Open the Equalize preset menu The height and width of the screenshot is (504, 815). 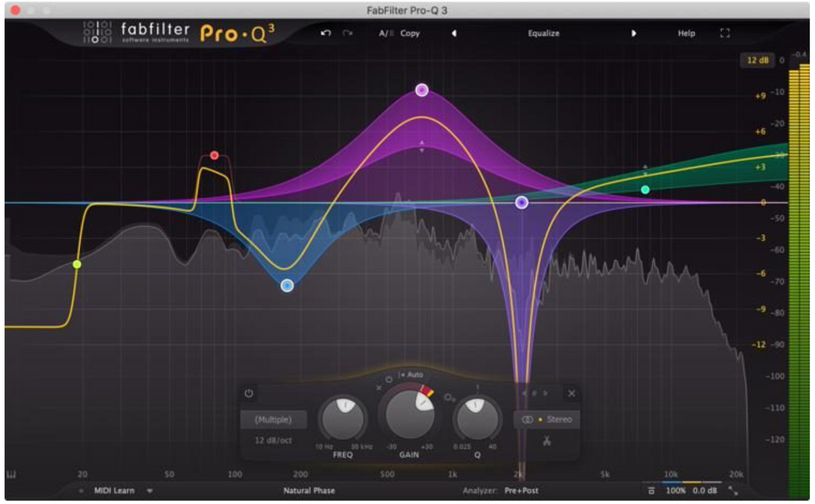[544, 33]
